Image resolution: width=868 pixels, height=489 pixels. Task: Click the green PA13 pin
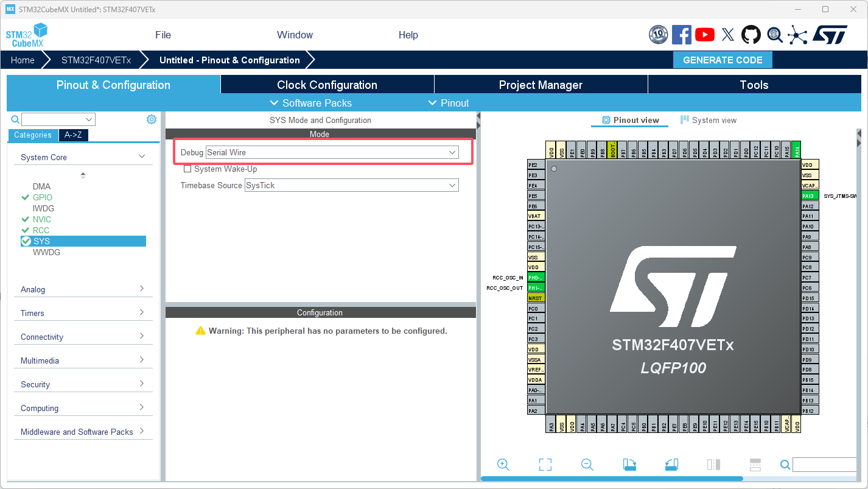(810, 195)
